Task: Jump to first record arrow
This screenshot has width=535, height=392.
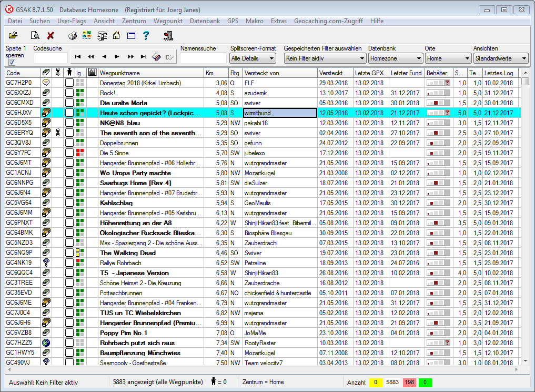Action: [78, 57]
